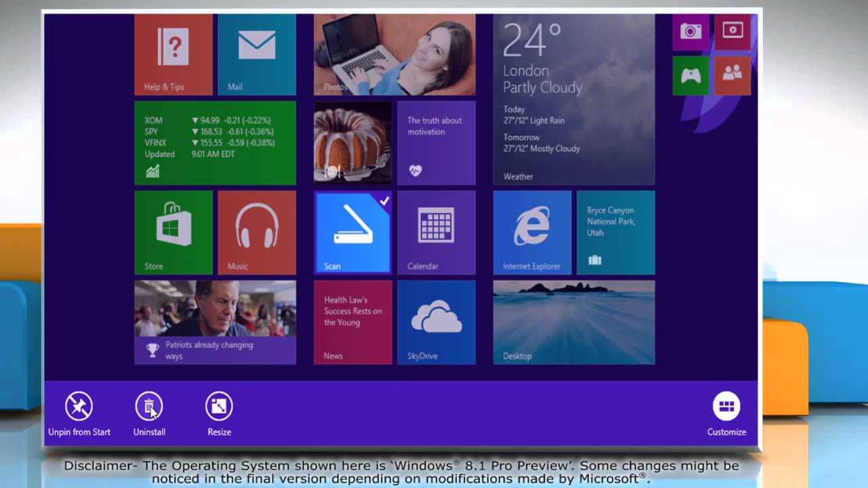Click the 24° temperature reading

pos(532,41)
